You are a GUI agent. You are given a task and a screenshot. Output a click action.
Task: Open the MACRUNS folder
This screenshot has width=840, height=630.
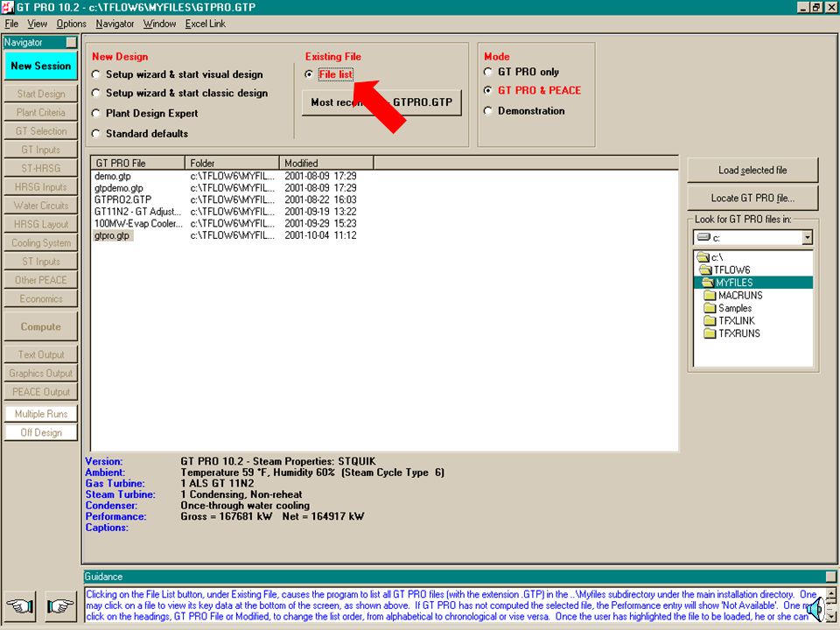[733, 295]
